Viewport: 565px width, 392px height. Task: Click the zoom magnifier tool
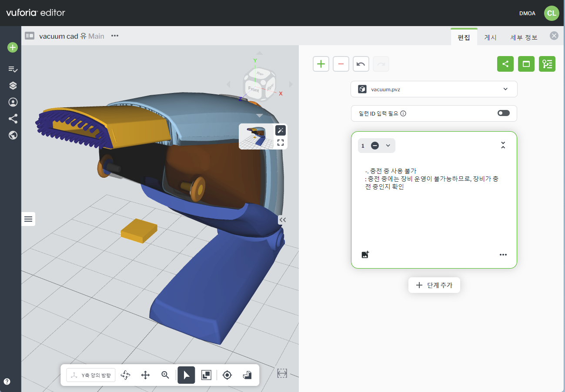(165, 375)
